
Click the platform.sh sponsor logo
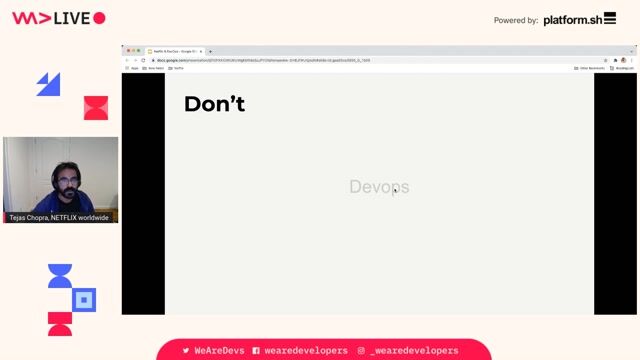coord(580,19)
